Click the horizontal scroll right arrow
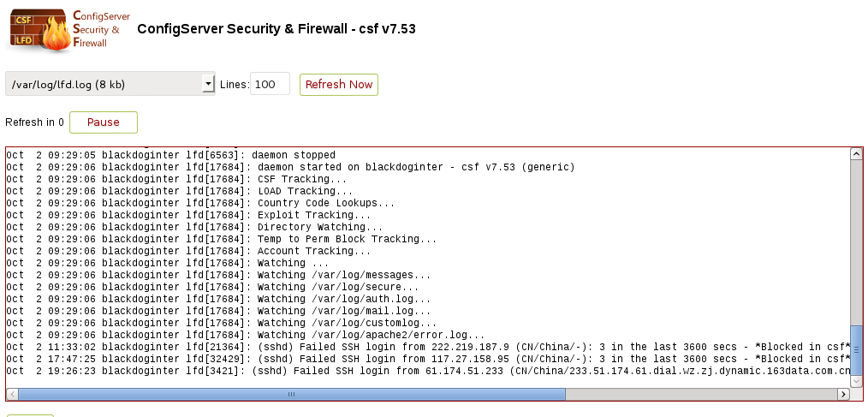Screen dimensions: 868x417 (844, 394)
